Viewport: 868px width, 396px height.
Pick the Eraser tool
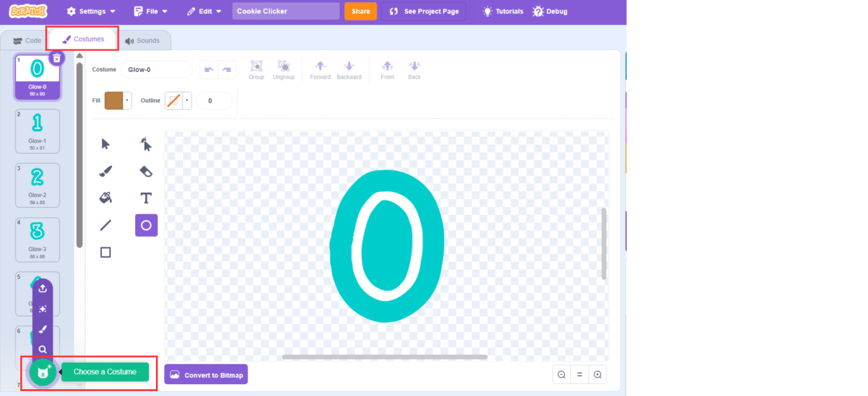pyautogui.click(x=146, y=171)
